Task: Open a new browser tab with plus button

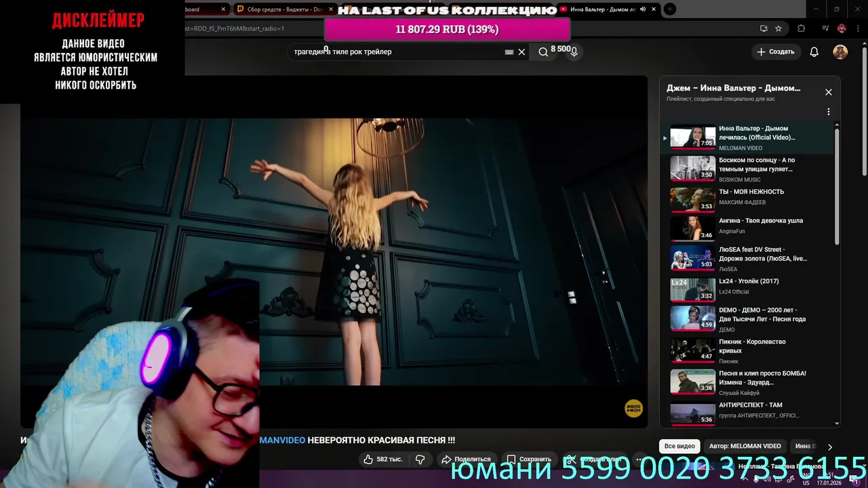Action: pos(669,9)
